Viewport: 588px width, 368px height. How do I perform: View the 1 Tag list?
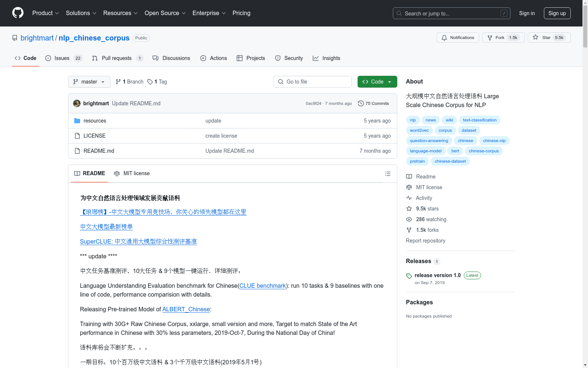pos(157,82)
